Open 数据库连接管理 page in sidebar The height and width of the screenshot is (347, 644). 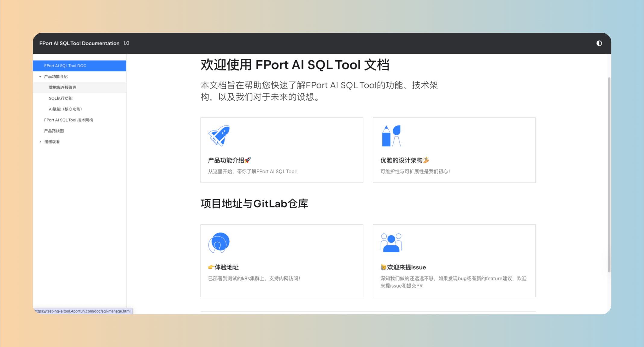63,87
